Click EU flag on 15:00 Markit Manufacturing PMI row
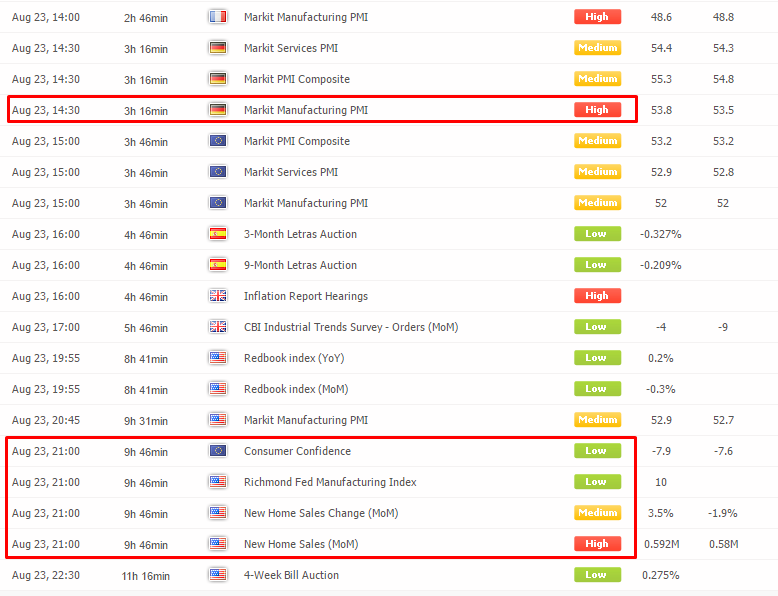 pos(218,203)
